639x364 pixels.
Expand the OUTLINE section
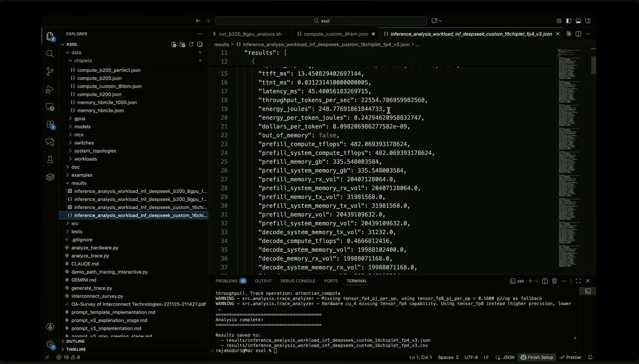75,341
